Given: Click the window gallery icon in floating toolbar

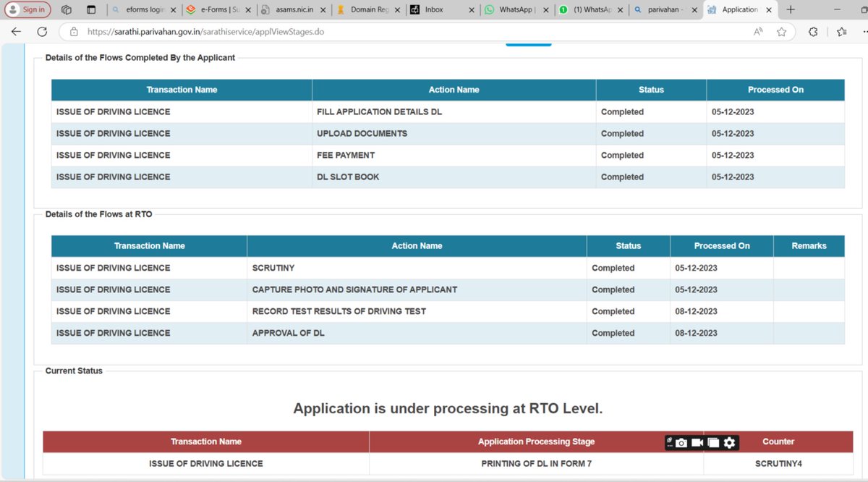Looking at the screenshot, I should [x=713, y=442].
